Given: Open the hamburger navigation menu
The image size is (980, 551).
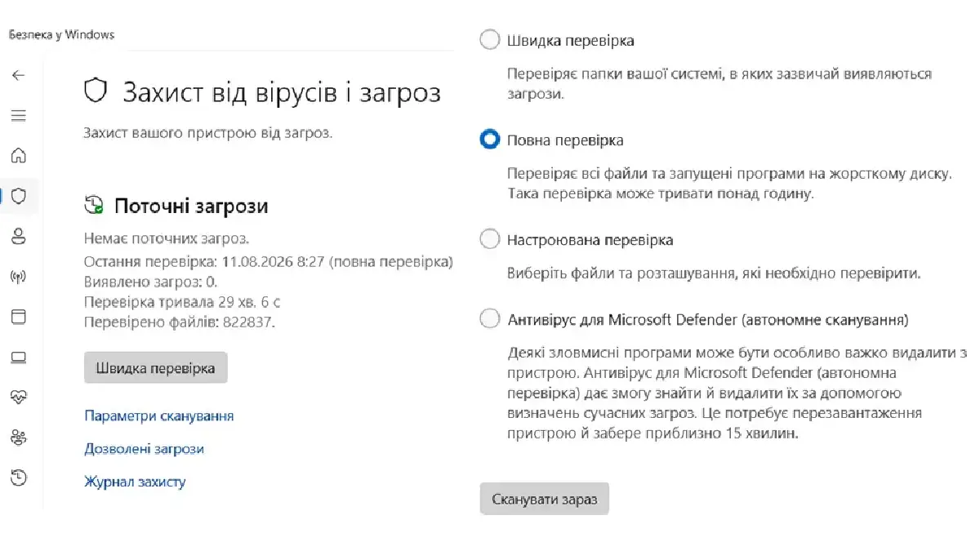Looking at the screenshot, I should [19, 116].
